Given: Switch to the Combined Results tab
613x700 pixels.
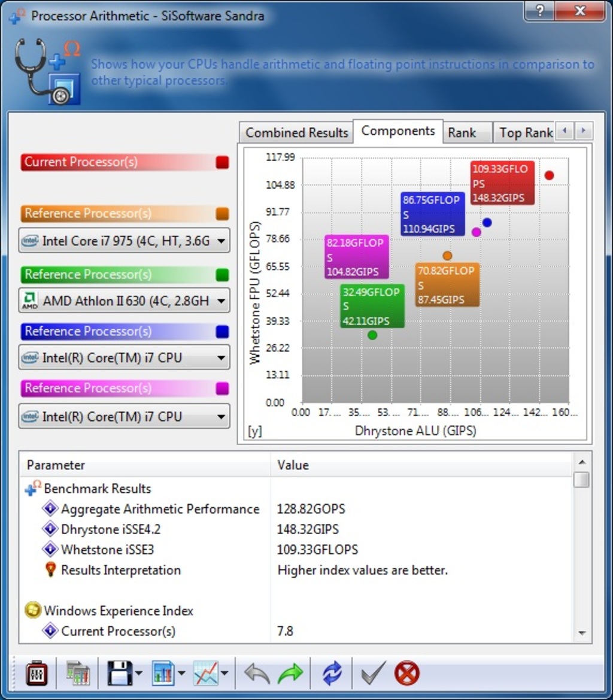Looking at the screenshot, I should coord(297,132).
